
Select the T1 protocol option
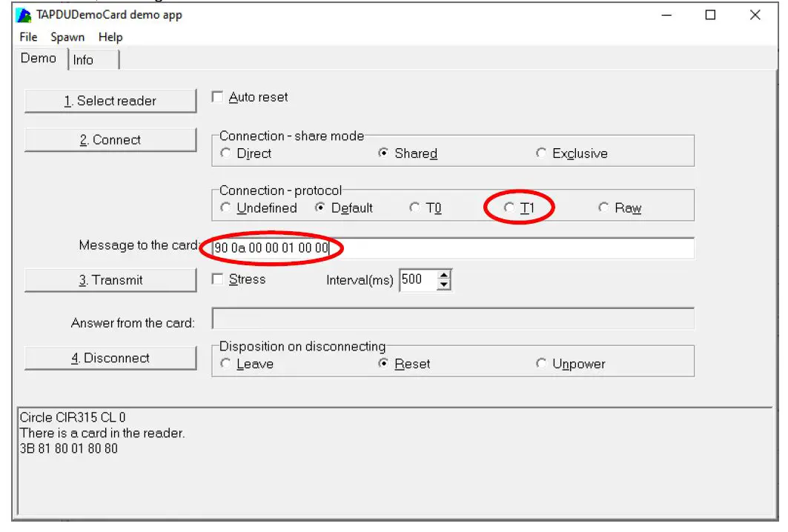pos(509,208)
